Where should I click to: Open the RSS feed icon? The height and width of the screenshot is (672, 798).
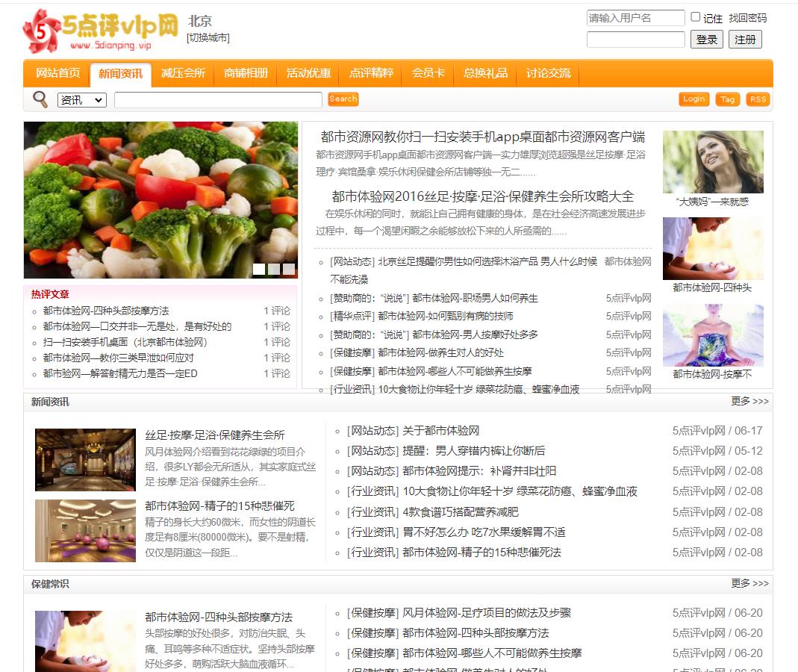click(758, 99)
